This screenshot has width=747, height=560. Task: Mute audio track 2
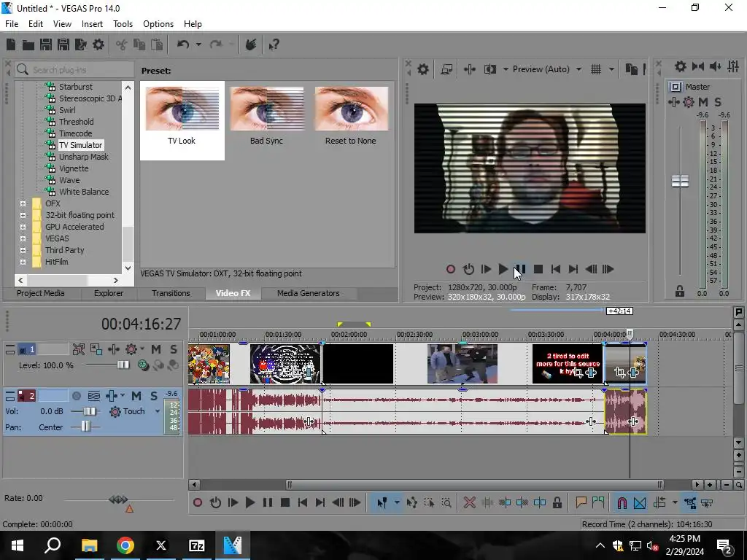[x=136, y=396]
